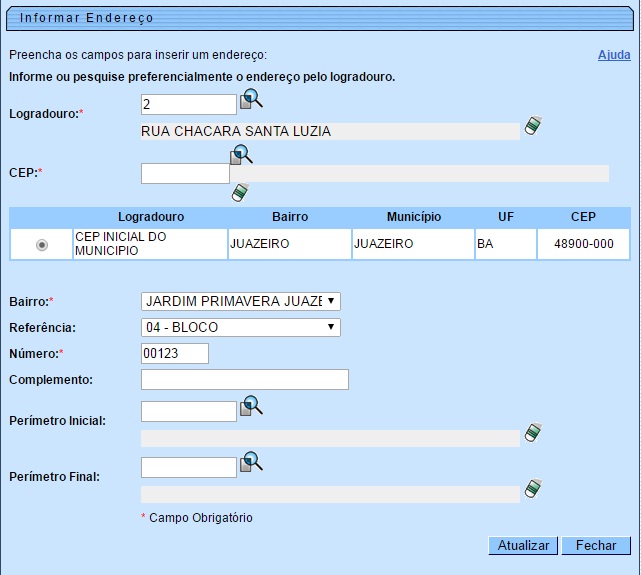Click the CEP search magnifier icon
Screen dimensions: 641x575
242,155
